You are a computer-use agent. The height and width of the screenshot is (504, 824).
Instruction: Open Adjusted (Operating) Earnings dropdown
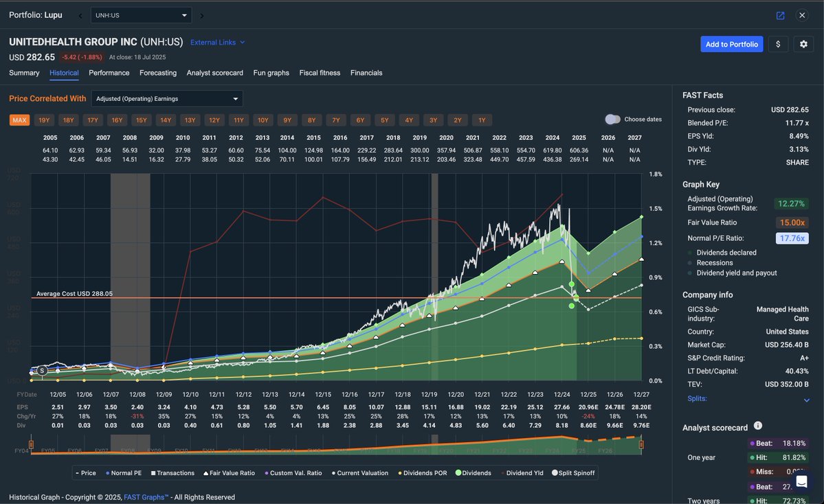[x=166, y=99]
